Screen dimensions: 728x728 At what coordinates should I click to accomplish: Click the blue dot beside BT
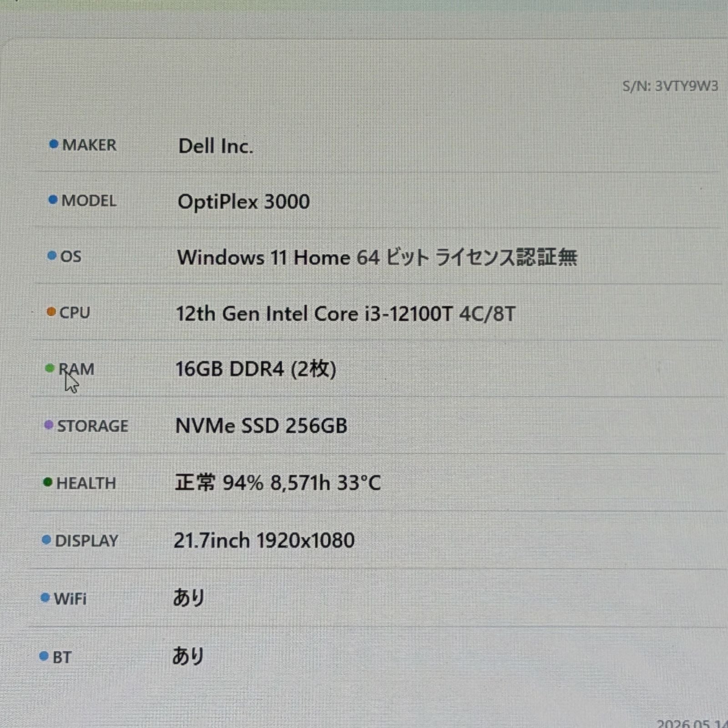[44, 656]
